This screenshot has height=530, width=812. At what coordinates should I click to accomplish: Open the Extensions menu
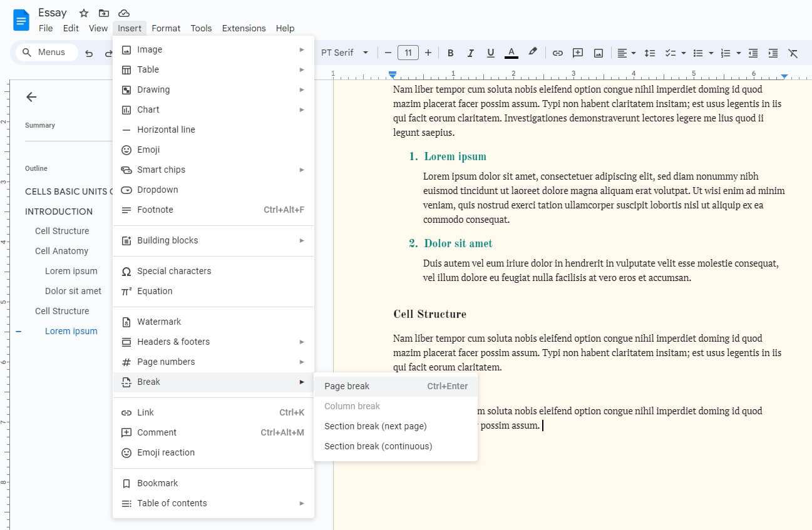pos(244,28)
